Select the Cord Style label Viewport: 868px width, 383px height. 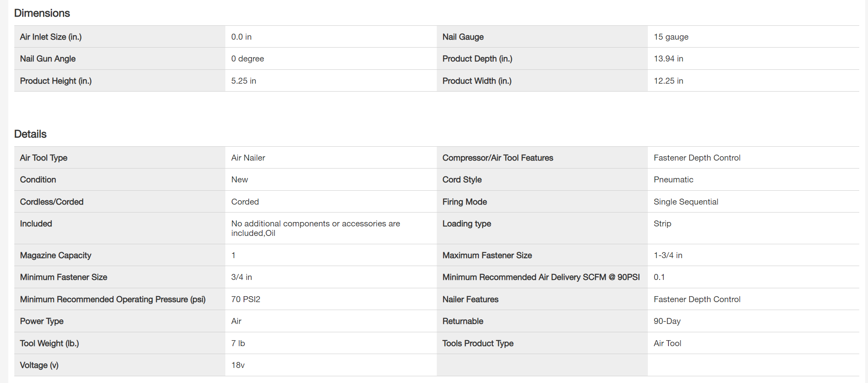(x=462, y=180)
